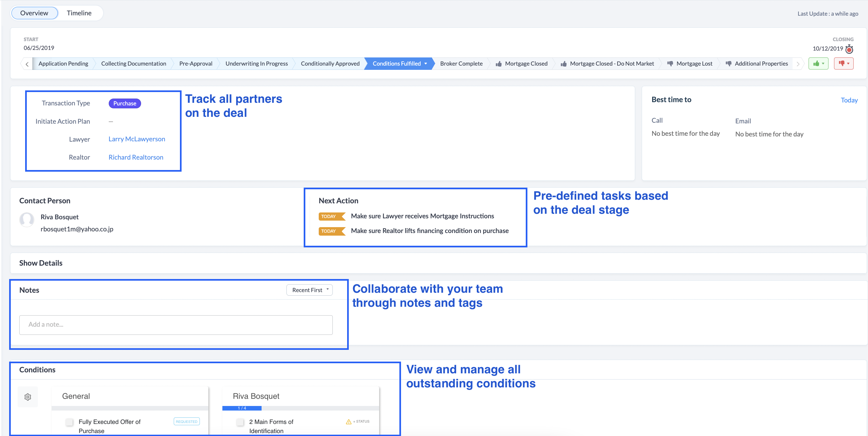Select the Overview tab
Screen dimensions: 868x436
tap(34, 13)
